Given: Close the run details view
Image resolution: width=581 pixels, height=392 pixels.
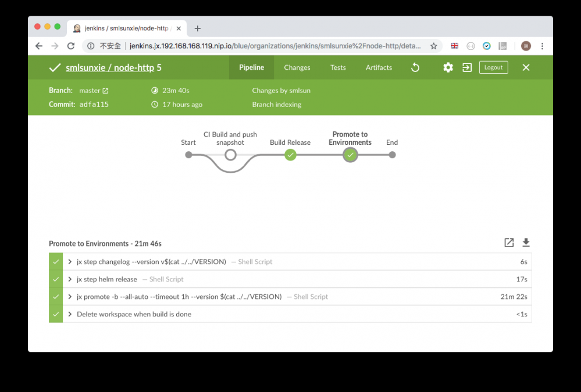Looking at the screenshot, I should pyautogui.click(x=526, y=67).
